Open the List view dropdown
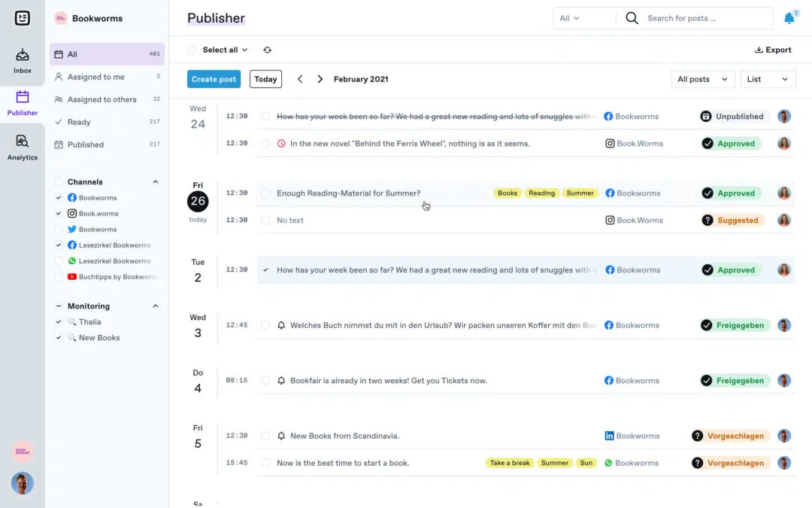 pos(768,78)
